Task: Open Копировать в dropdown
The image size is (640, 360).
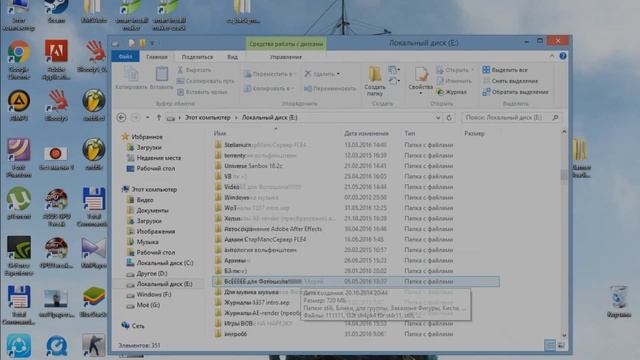Action: pos(269,89)
